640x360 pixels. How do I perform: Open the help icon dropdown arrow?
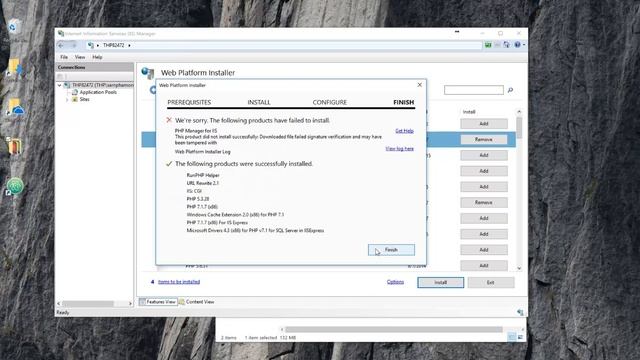(x=524, y=45)
